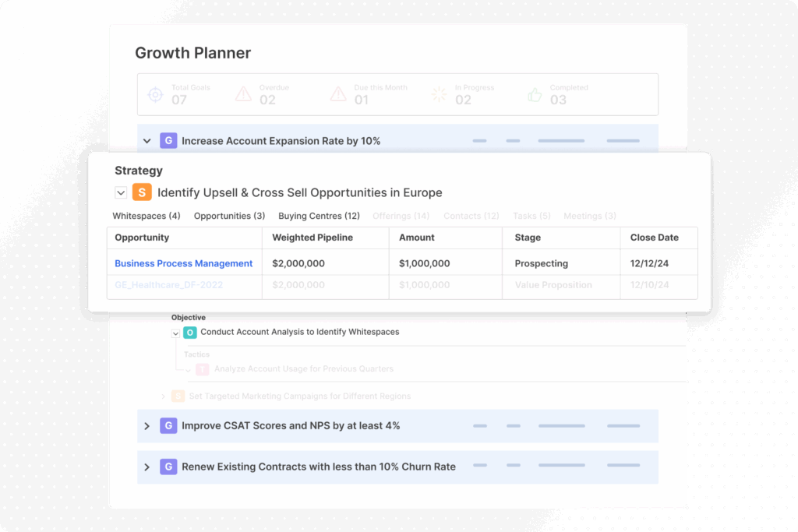This screenshot has height=532, width=798.
Task: Click Identify Upsell & Cross Sell Opportunities title
Action: coord(300,192)
